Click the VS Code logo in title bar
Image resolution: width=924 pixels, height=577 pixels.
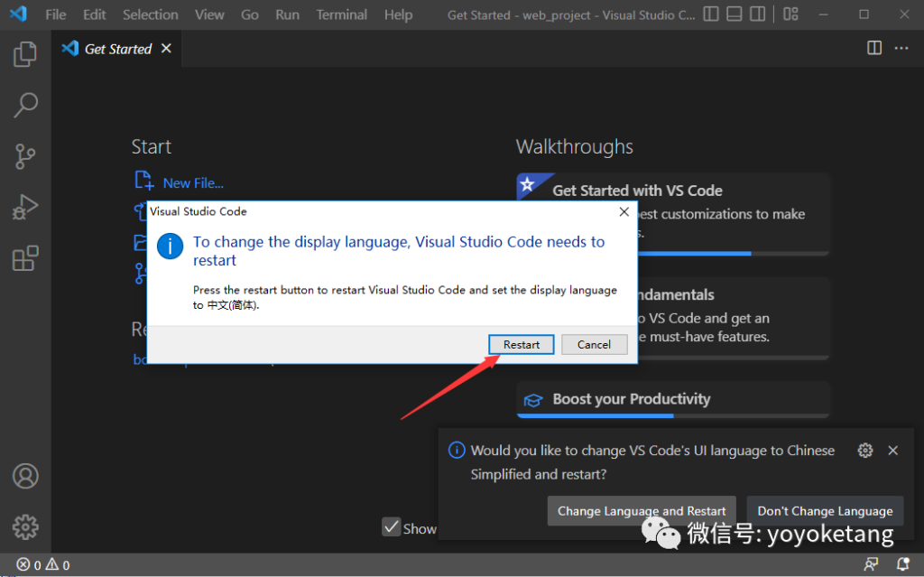tap(18, 14)
